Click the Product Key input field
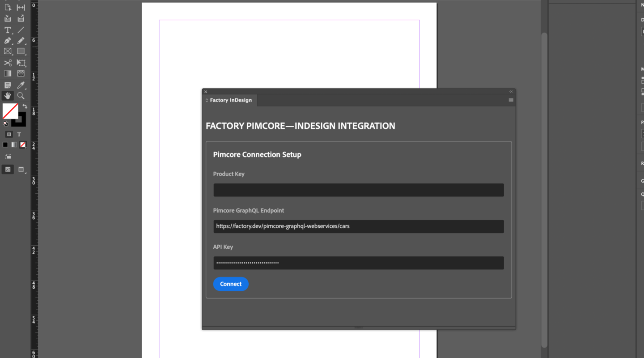Screen dimensions: 644x358 (358, 190)
